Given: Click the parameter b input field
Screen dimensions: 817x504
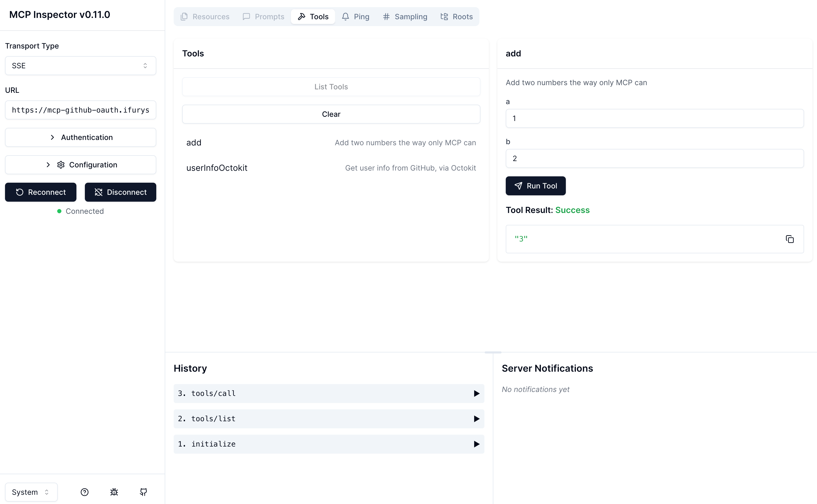Looking at the screenshot, I should (655, 158).
